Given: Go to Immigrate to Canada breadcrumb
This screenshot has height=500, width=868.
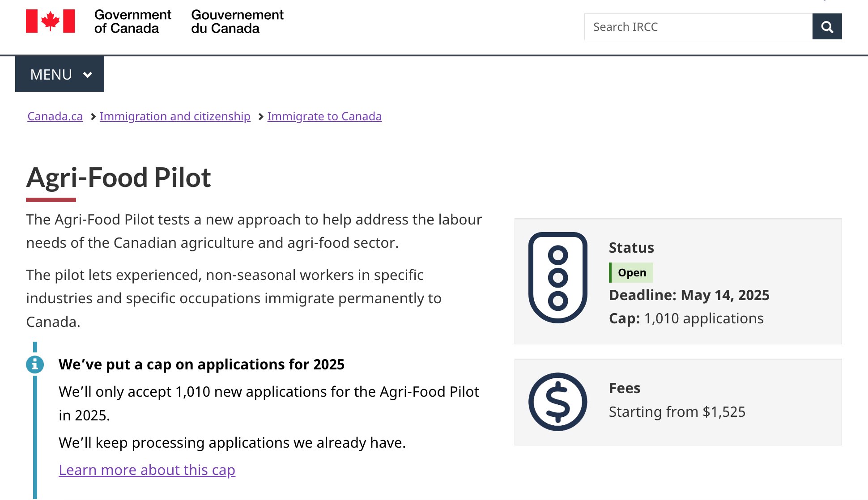Looking at the screenshot, I should 324,116.
